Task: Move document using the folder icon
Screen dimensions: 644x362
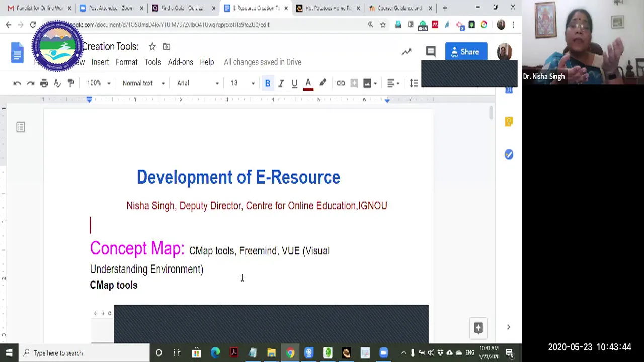Action: tap(167, 47)
